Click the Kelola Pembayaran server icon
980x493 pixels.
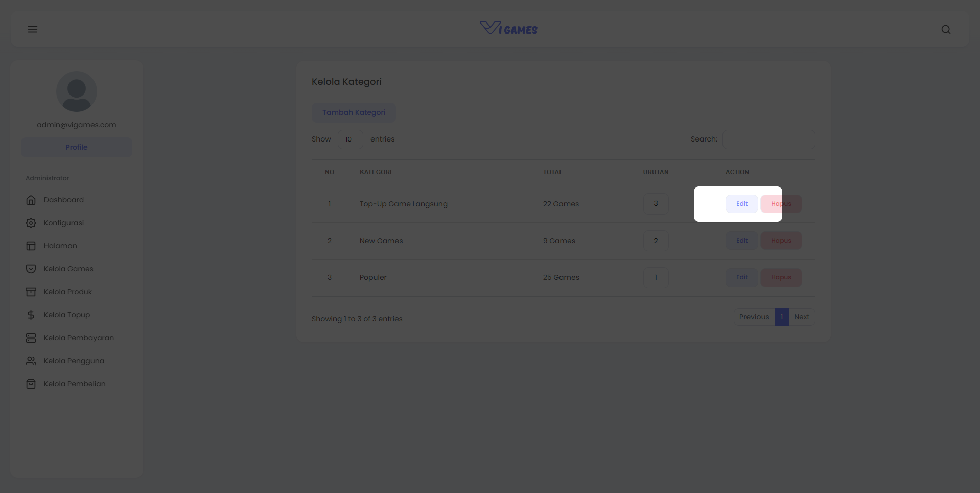coord(31,338)
